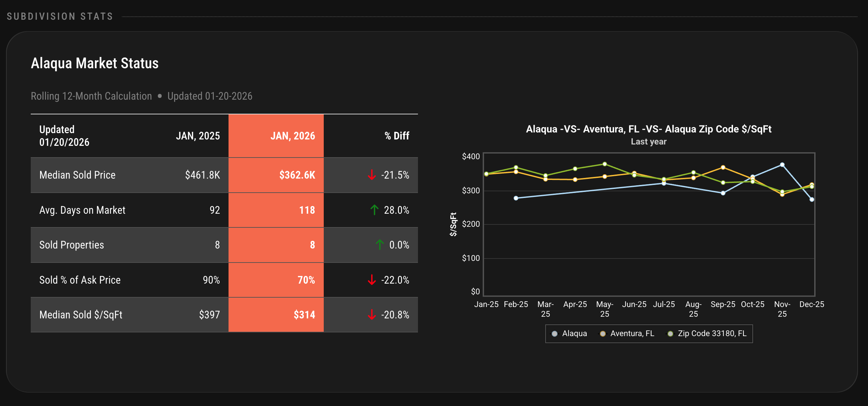Click the $314 per SqFt value

[304, 315]
